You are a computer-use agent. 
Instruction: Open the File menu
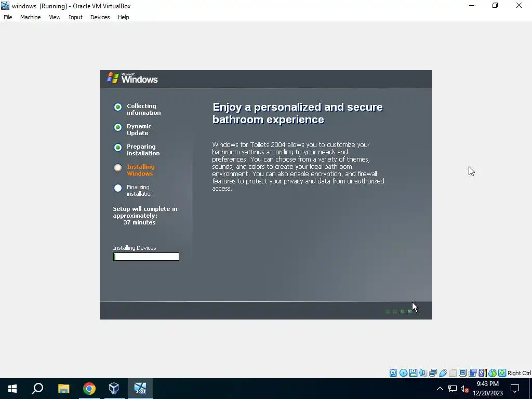(8, 17)
